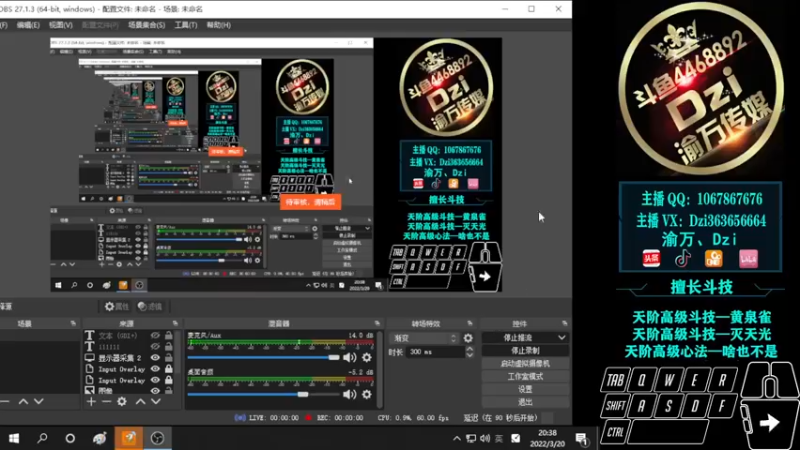The width and height of the screenshot is (800, 450).
Task: Move selected source down in 来源 panel
Action: click(x=156, y=402)
